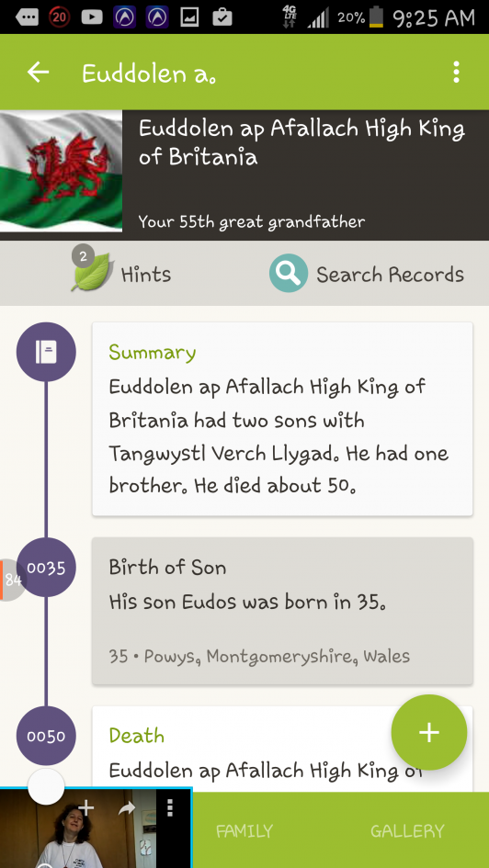This screenshot has width=489, height=868.
Task: Tap the orange 84 side badge
Action: pyautogui.click(x=11, y=580)
